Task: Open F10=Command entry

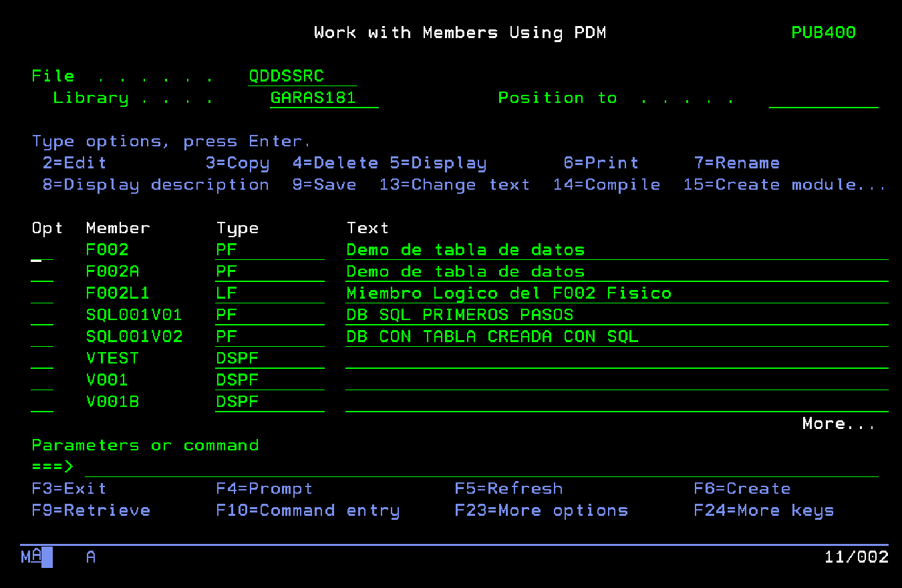Action: click(x=307, y=511)
